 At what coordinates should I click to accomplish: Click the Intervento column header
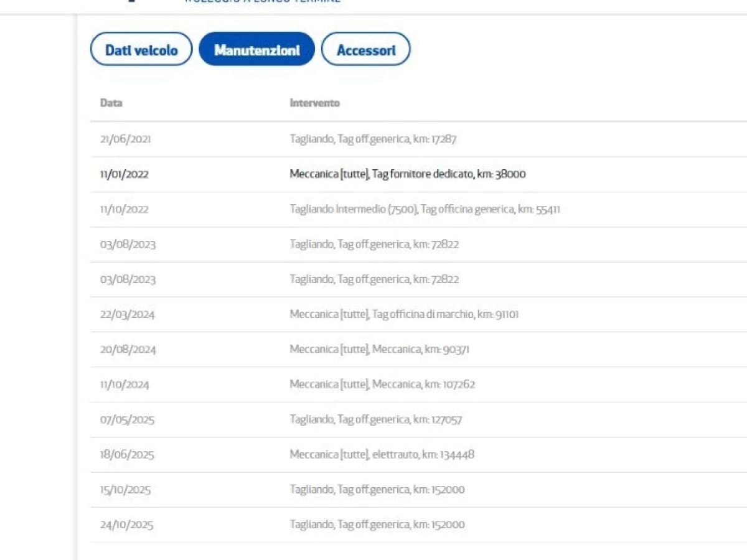click(x=314, y=103)
